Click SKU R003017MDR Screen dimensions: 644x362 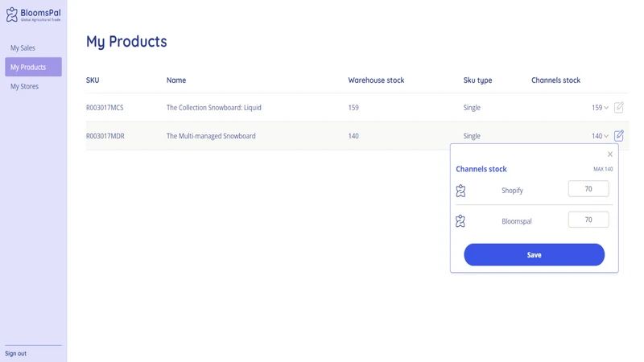105,136
